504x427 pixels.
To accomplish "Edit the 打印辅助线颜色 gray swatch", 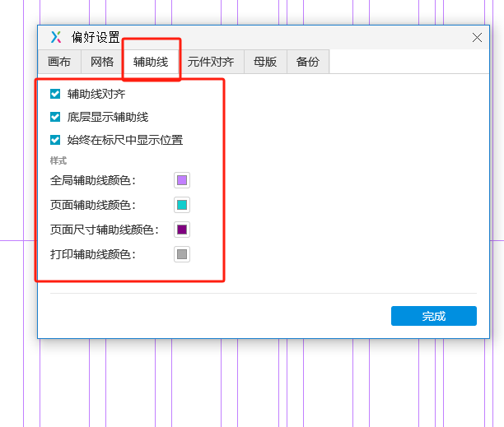I will tap(182, 254).
